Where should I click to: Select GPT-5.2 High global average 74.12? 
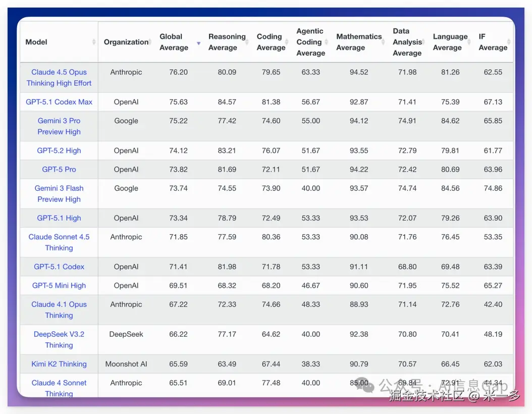179,150
